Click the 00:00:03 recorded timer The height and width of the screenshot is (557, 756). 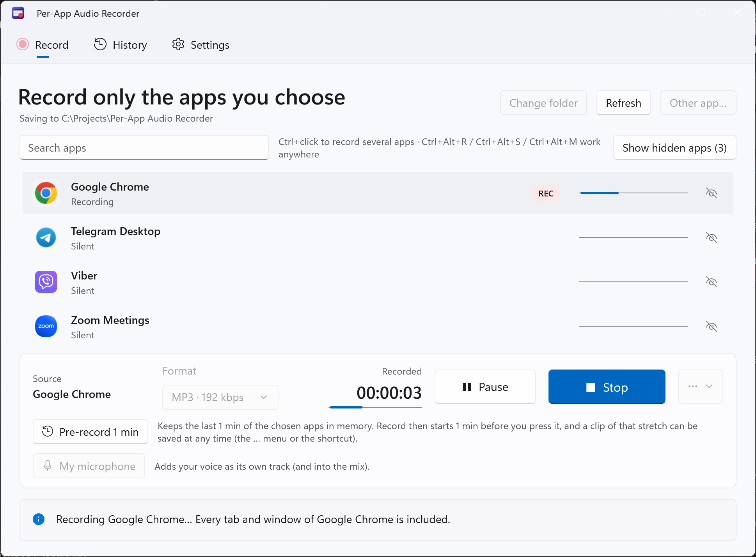click(x=389, y=393)
